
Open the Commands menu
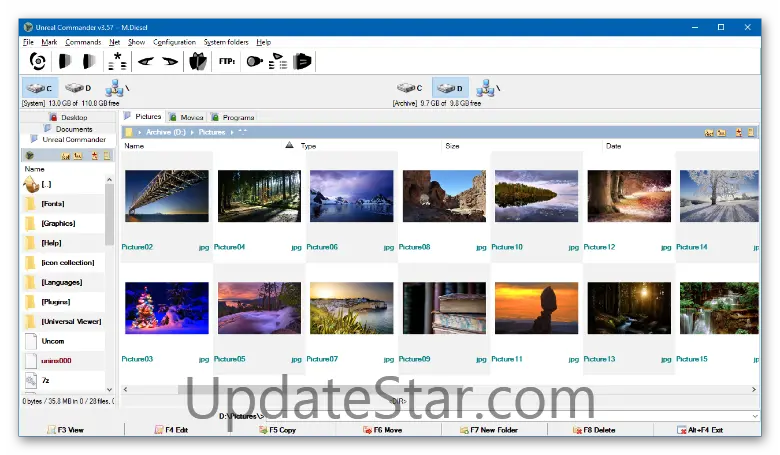point(83,42)
